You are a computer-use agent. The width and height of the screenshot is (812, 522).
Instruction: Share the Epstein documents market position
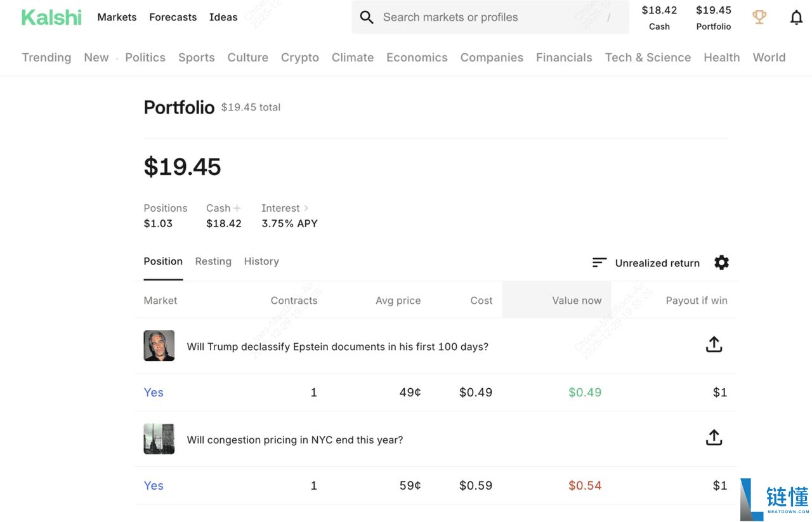tap(714, 344)
